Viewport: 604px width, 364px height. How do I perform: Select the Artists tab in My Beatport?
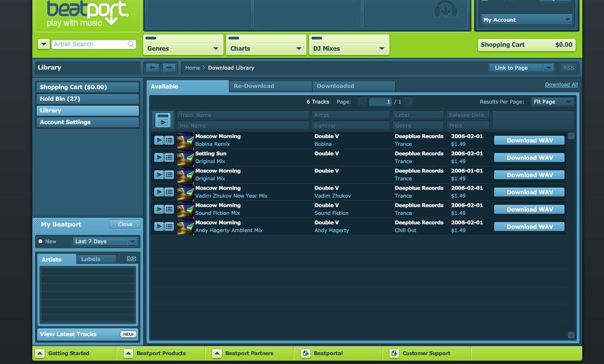click(x=56, y=259)
